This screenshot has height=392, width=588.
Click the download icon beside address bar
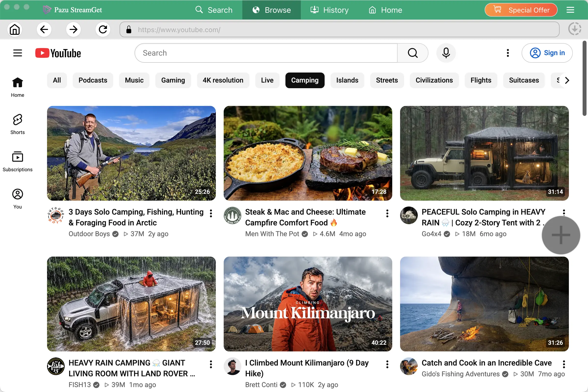tap(574, 29)
